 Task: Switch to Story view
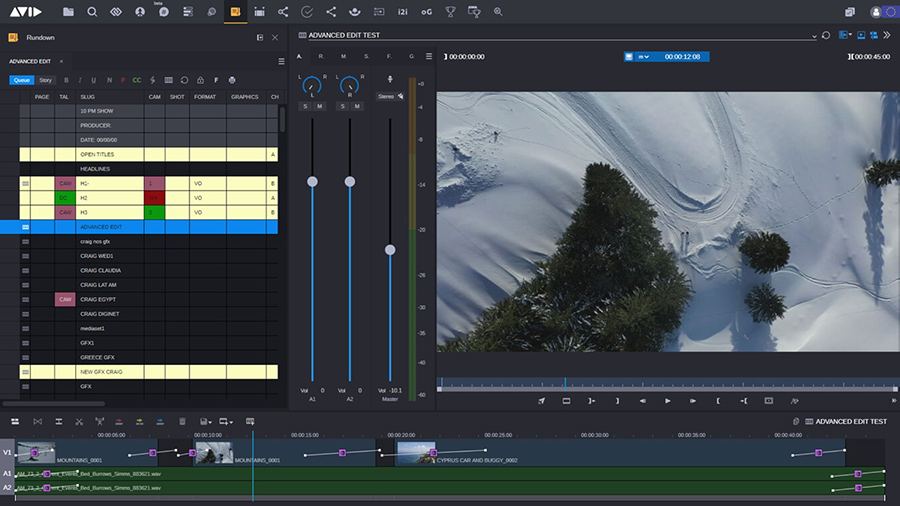pyautogui.click(x=45, y=80)
